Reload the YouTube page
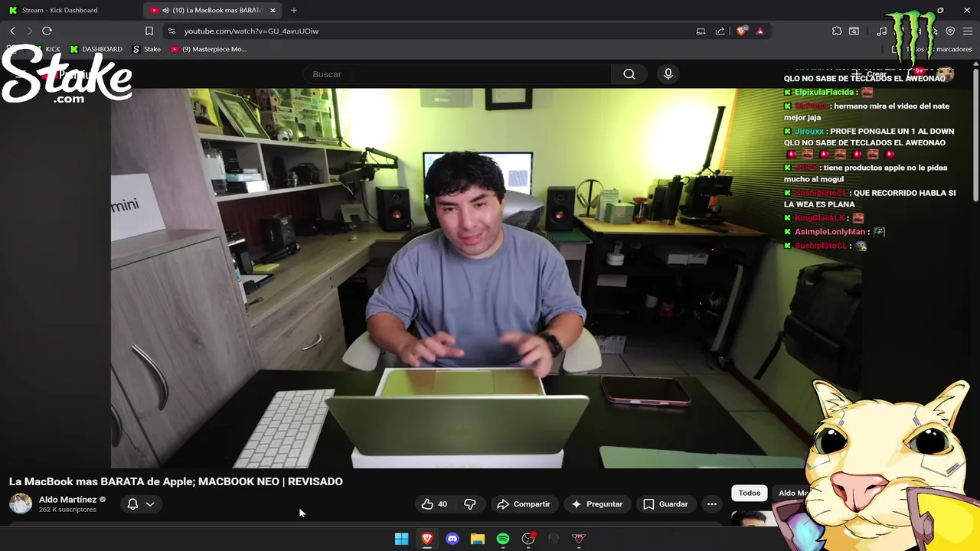 [47, 31]
